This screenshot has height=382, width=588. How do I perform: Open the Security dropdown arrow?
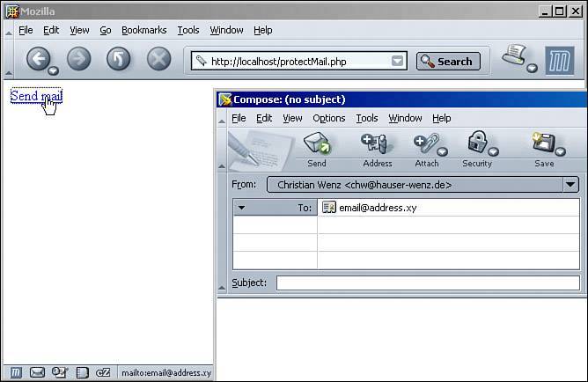click(494, 151)
